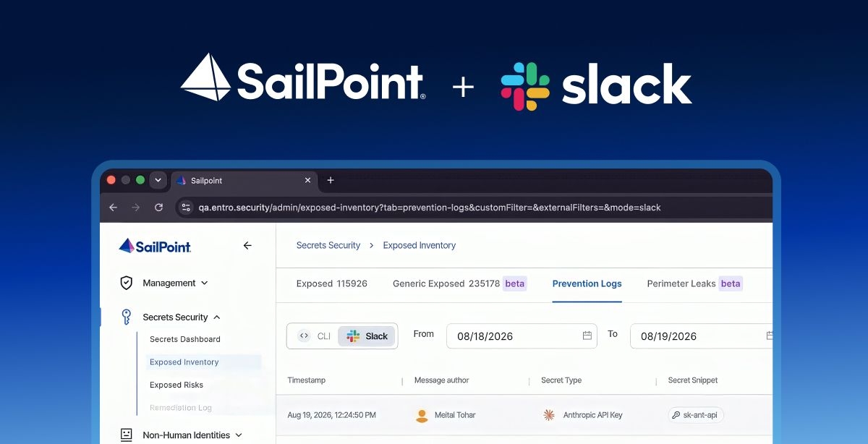Viewport: 868px width, 444px height.
Task: Click Meital Tohar avatar icon
Action: tap(422, 415)
